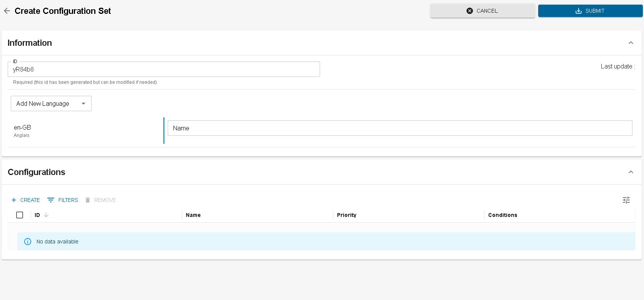Create a new configuration
644x300 pixels.
pos(26,200)
